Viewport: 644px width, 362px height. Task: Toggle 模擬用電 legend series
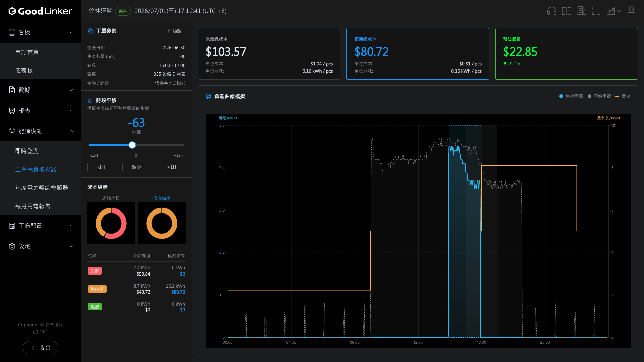pyautogui.click(x=571, y=96)
